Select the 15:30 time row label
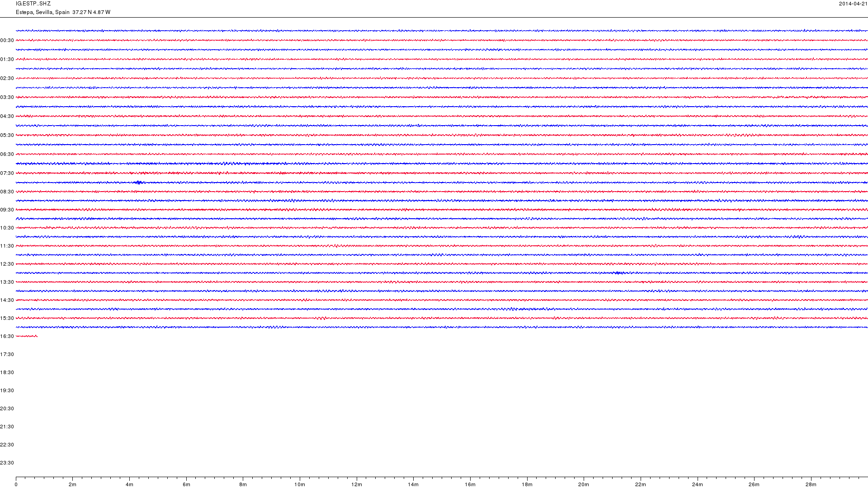This screenshot has height=488, width=868. tap(7, 318)
